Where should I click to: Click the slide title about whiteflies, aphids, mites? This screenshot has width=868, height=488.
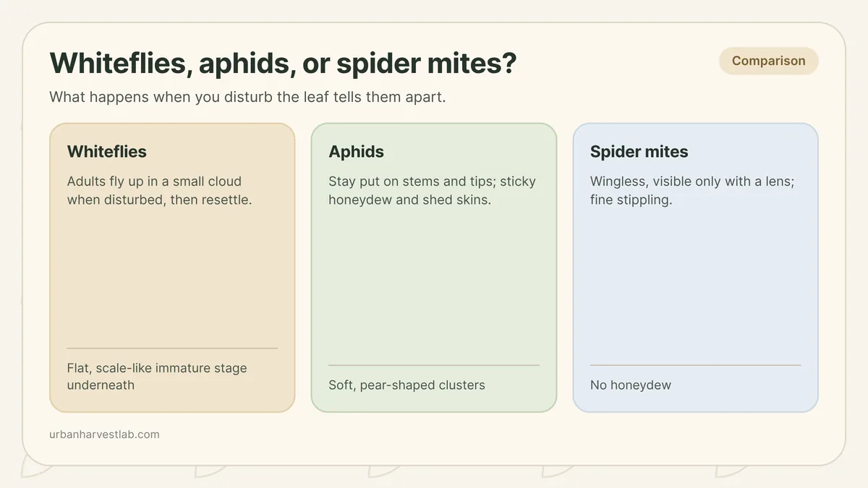pyautogui.click(x=283, y=63)
